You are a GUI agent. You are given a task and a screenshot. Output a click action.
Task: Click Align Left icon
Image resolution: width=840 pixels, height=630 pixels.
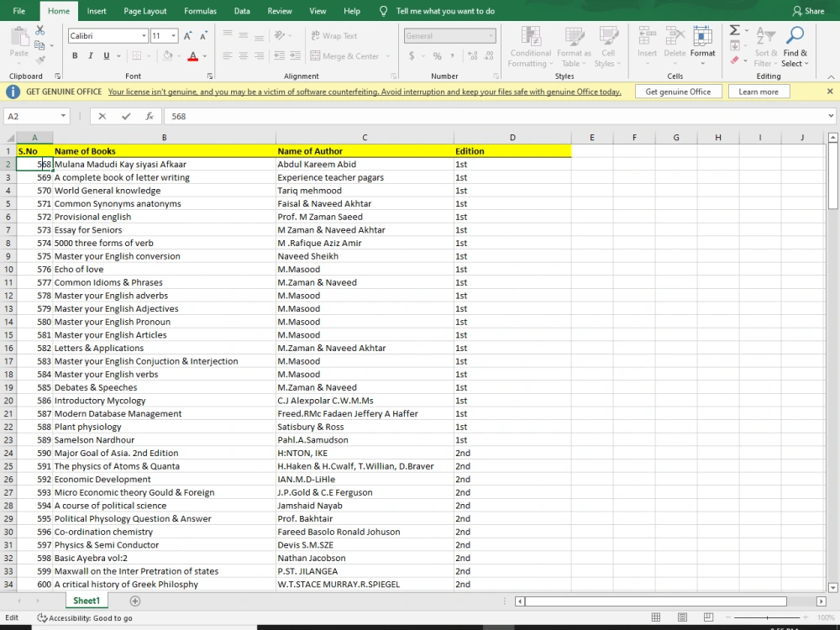coord(228,55)
